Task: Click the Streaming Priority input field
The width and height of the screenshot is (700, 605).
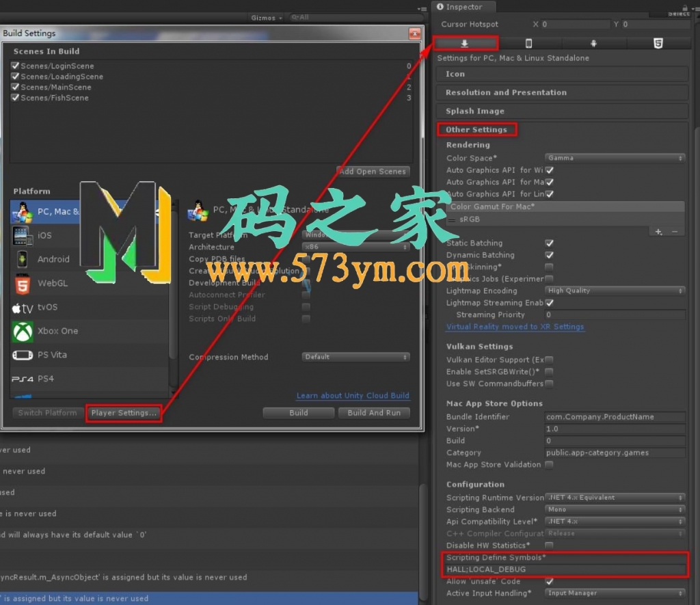Action: pyautogui.click(x=615, y=314)
